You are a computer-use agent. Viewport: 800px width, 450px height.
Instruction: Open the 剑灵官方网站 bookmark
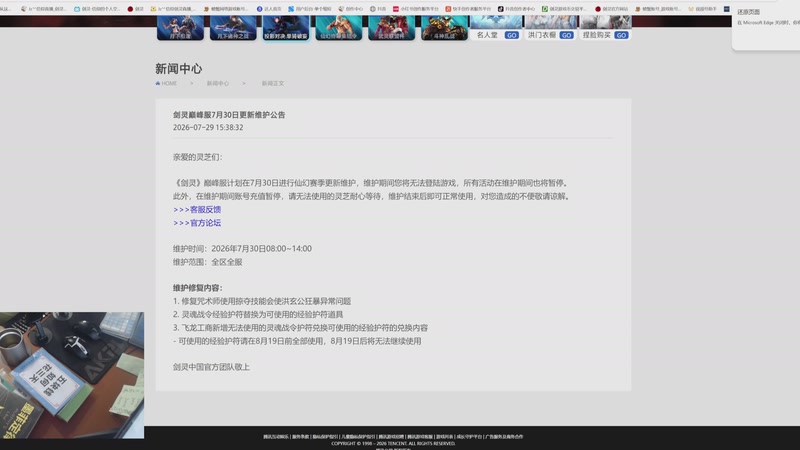[612, 9]
